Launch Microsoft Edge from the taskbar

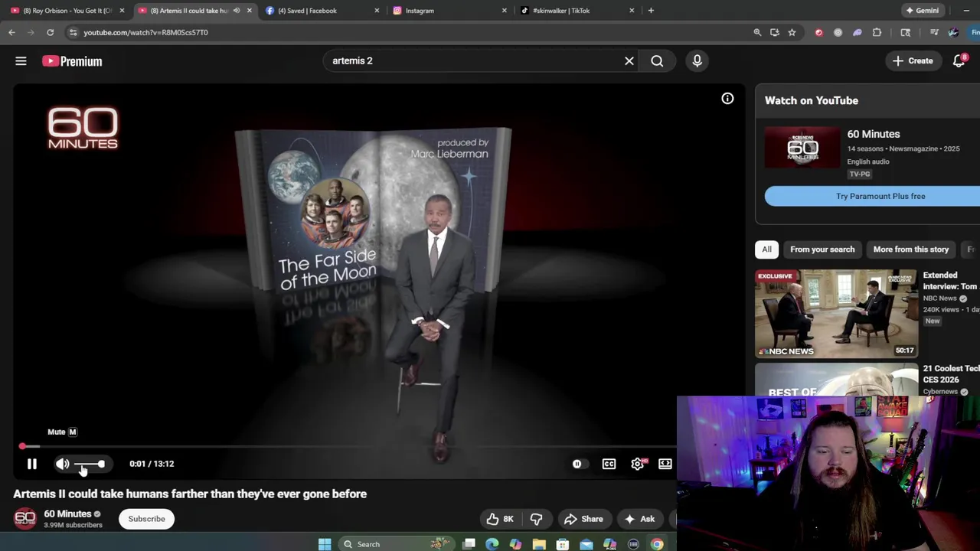pos(492,544)
